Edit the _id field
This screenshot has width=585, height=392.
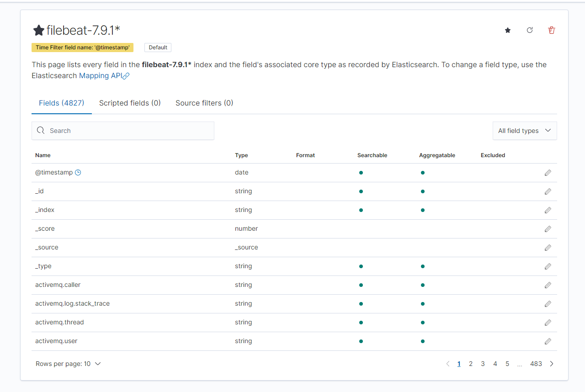pos(548,191)
